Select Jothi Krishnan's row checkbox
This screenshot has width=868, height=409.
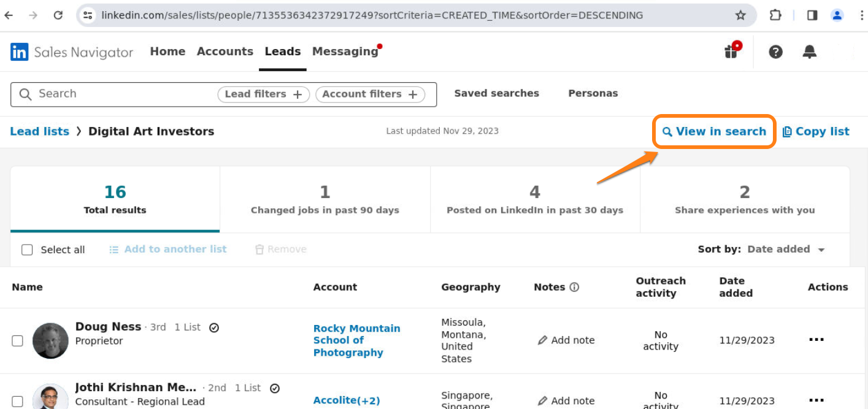tap(18, 401)
